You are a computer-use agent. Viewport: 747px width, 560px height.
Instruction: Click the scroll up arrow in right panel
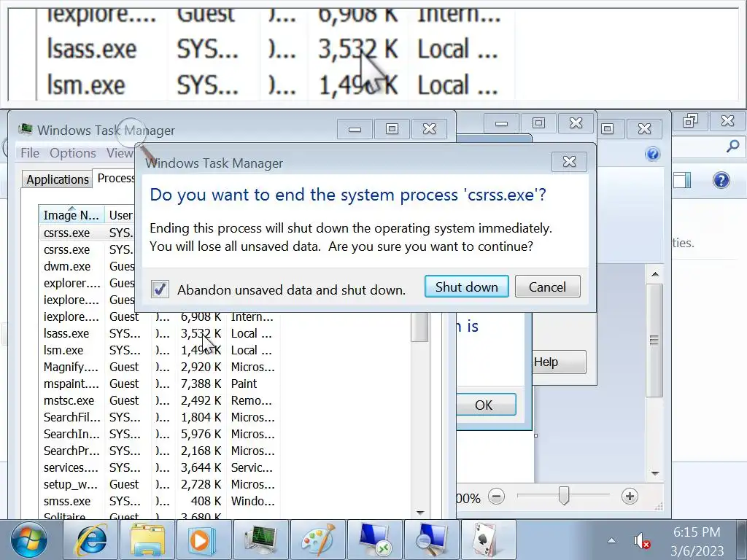coord(655,274)
